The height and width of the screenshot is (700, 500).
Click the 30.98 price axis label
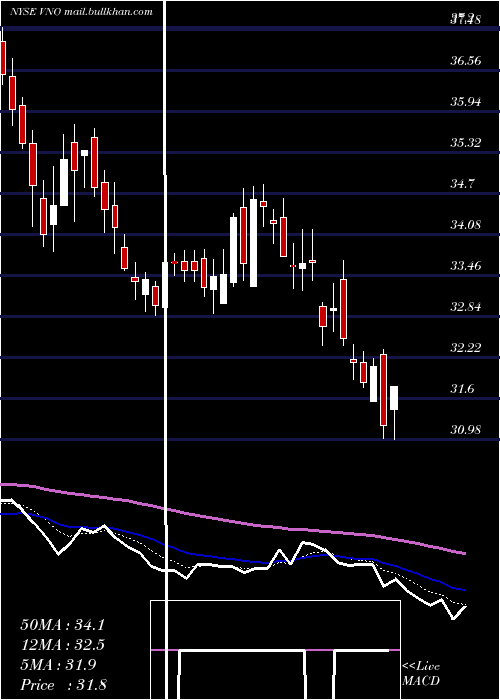(466, 430)
